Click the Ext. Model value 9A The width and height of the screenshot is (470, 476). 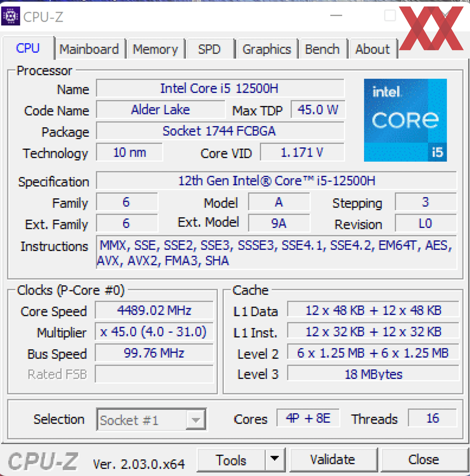279,223
